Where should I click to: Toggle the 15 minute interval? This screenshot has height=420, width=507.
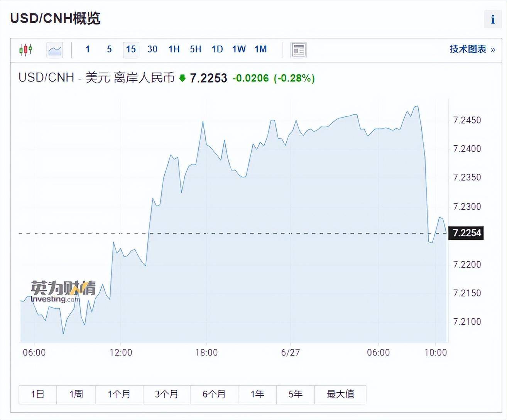[131, 50]
